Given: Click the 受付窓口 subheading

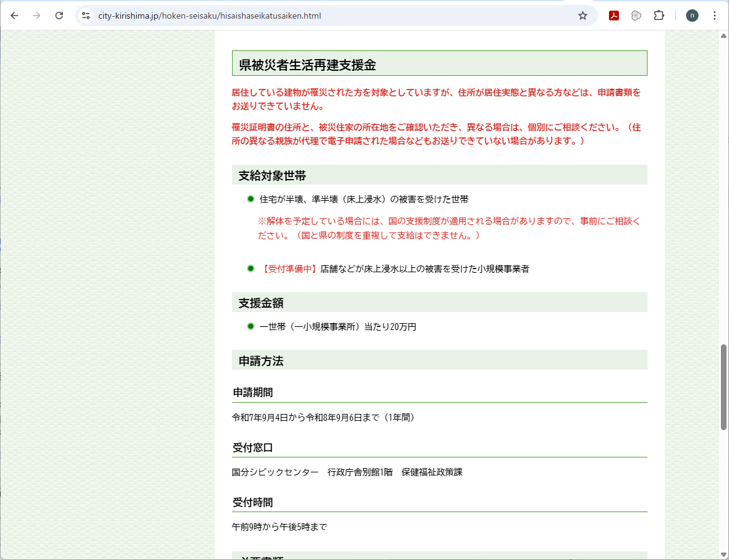Looking at the screenshot, I should tap(253, 448).
